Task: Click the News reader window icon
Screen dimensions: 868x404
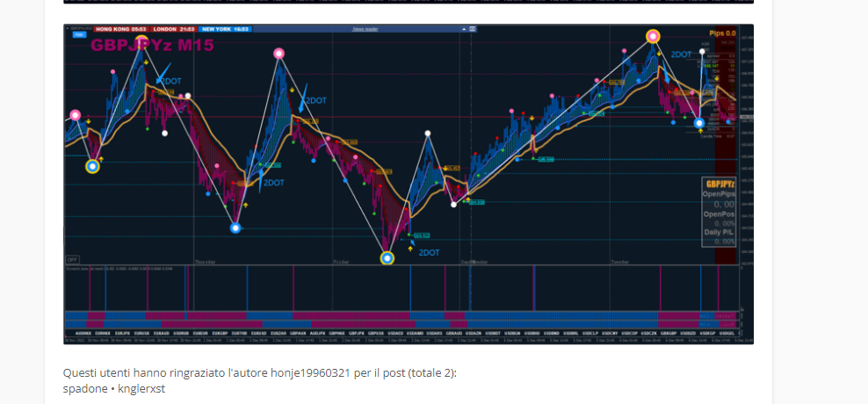Action: pyautogui.click(x=472, y=29)
